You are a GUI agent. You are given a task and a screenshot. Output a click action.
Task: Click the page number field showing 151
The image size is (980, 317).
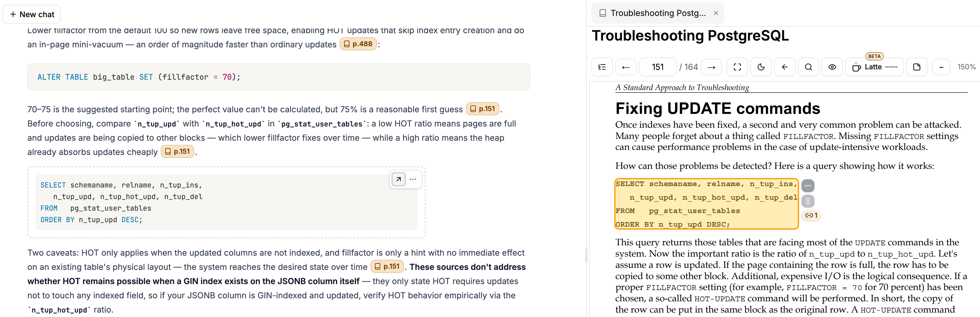[657, 67]
